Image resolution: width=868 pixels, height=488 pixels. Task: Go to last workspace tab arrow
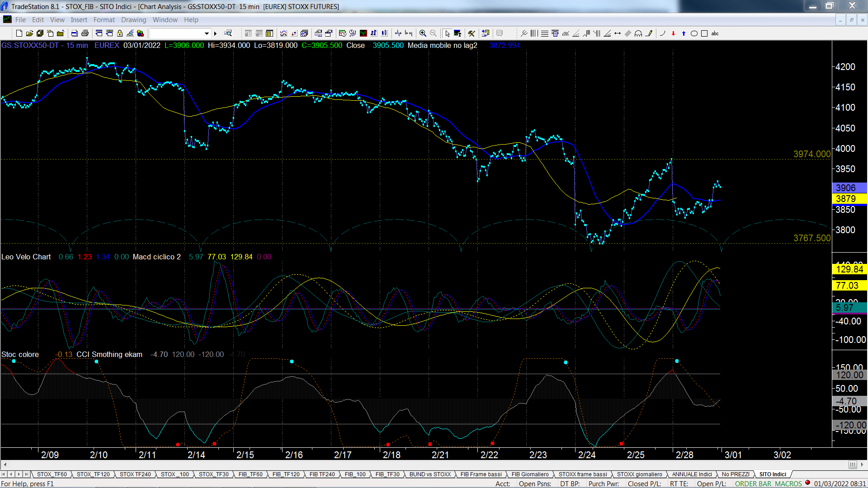pos(26,474)
